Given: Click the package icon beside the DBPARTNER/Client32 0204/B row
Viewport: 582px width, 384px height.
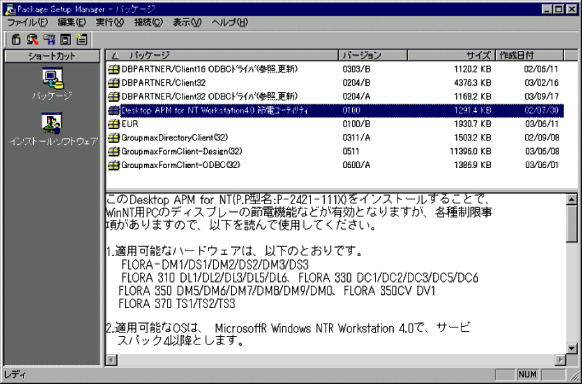Looking at the screenshot, I should [114, 83].
